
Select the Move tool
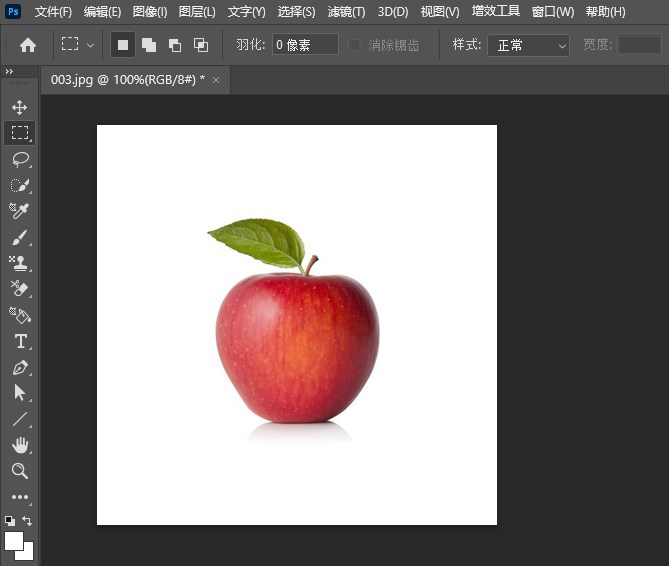19,107
